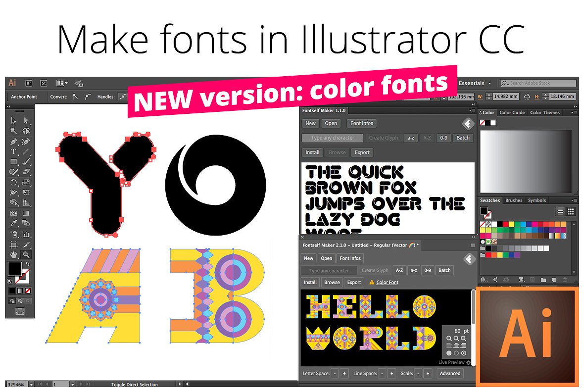Select the Pen tool

[14, 142]
